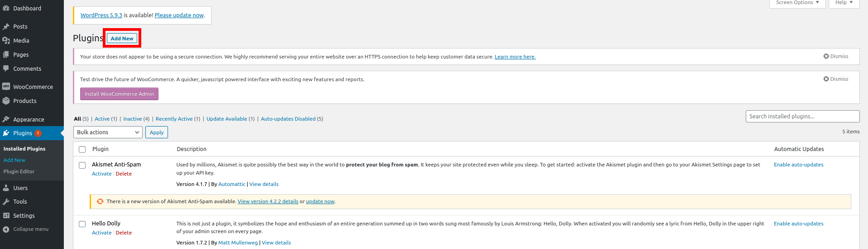Expand the Help tab

point(844,3)
